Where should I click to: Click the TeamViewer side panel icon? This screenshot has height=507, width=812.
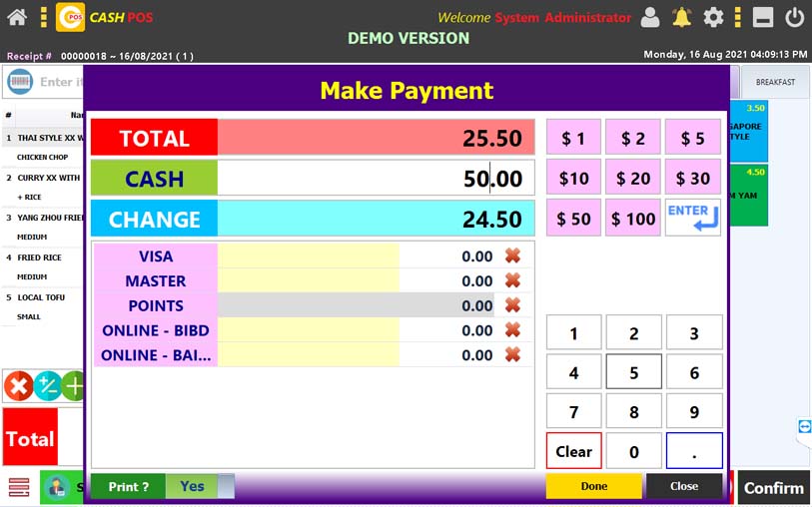(x=804, y=427)
